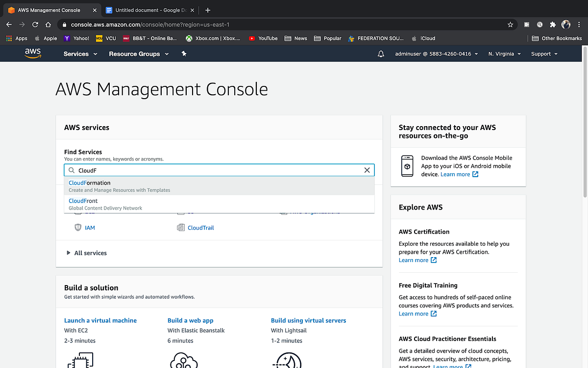Viewport: 588px width, 368px height.
Task: Click the Launch a virtual machine link
Action: pyautogui.click(x=100, y=320)
